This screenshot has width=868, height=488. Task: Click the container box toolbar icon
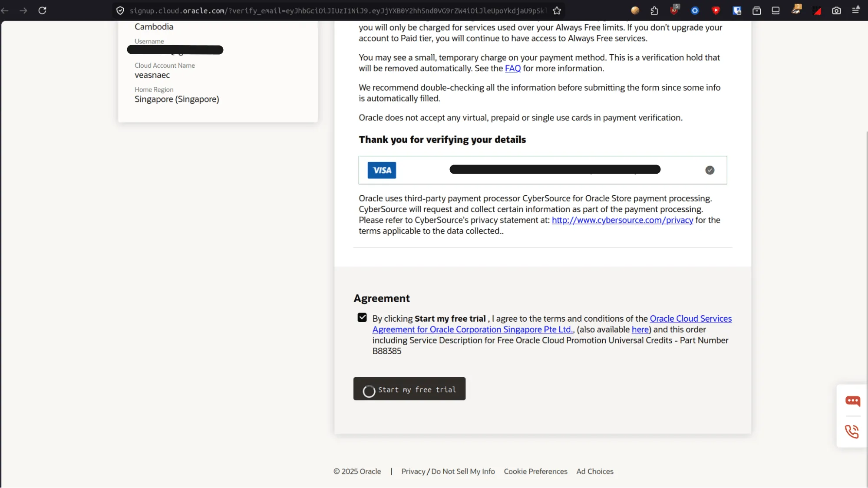(x=757, y=10)
